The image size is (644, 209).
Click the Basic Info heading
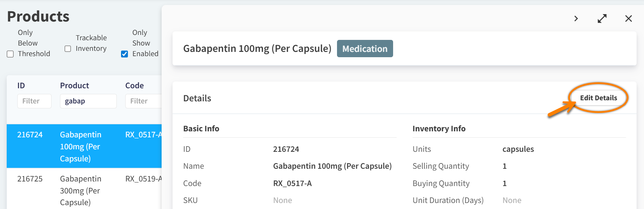click(x=201, y=129)
